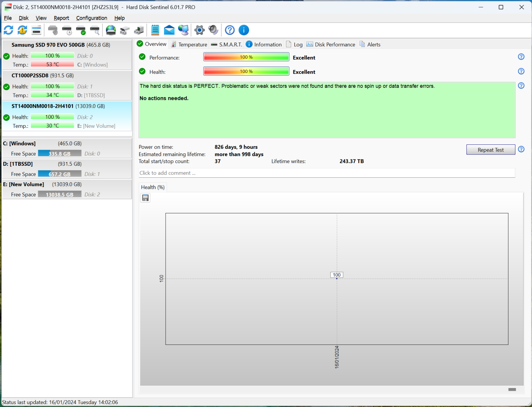Click the disk with magnifying glass icon

(x=95, y=30)
